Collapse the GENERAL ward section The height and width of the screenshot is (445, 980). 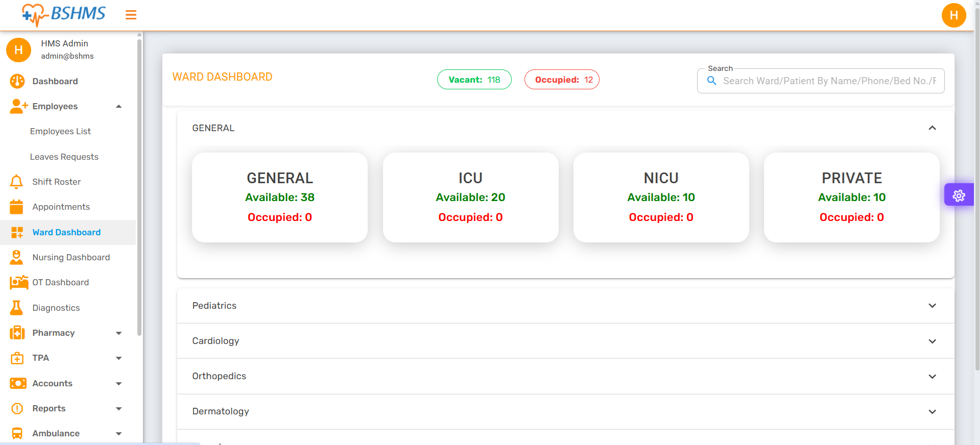tap(932, 128)
